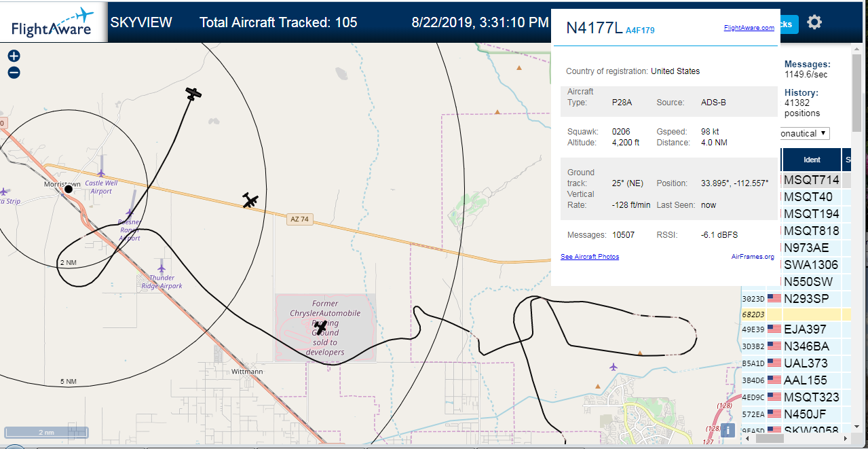Click the horizontal scrollbar right arrow
Viewport: 868px width, 449px height.
[846, 439]
